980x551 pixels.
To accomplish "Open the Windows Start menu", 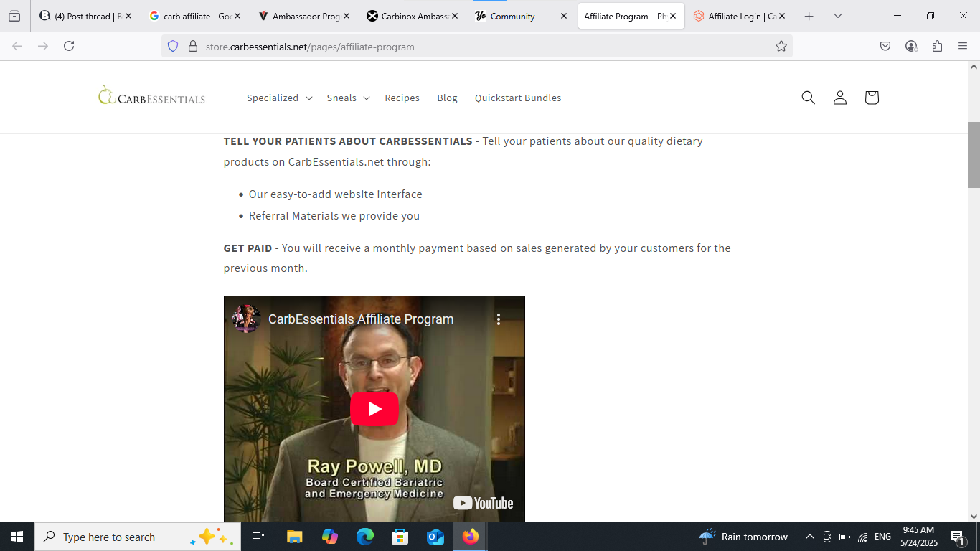I will click(x=17, y=537).
